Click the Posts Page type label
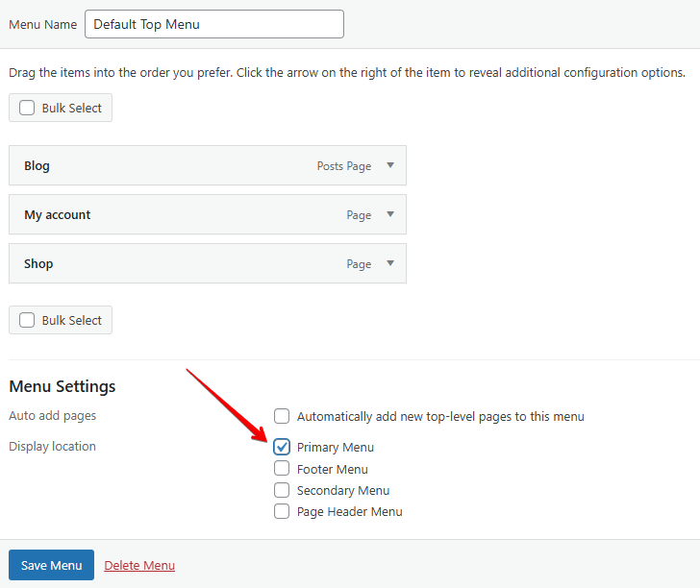 click(343, 166)
